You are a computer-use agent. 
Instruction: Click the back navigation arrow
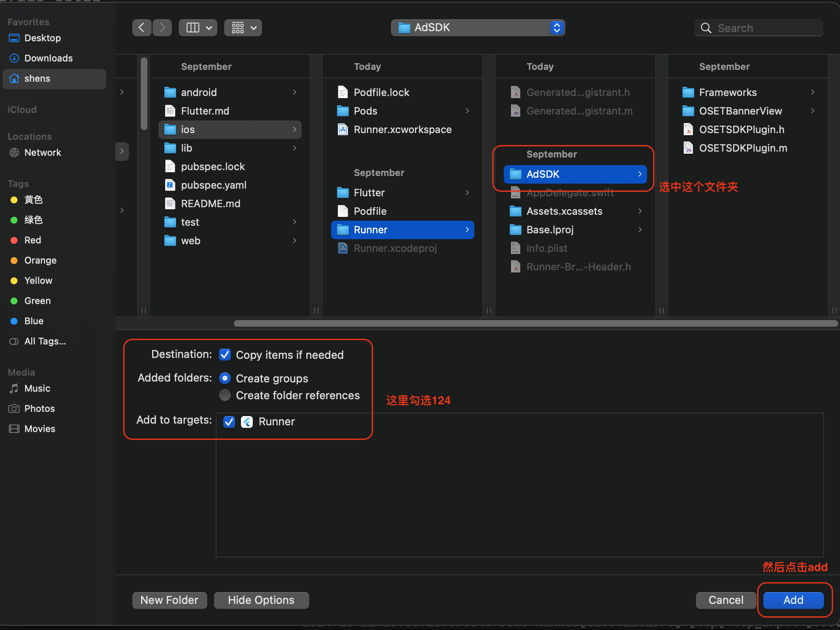(142, 28)
